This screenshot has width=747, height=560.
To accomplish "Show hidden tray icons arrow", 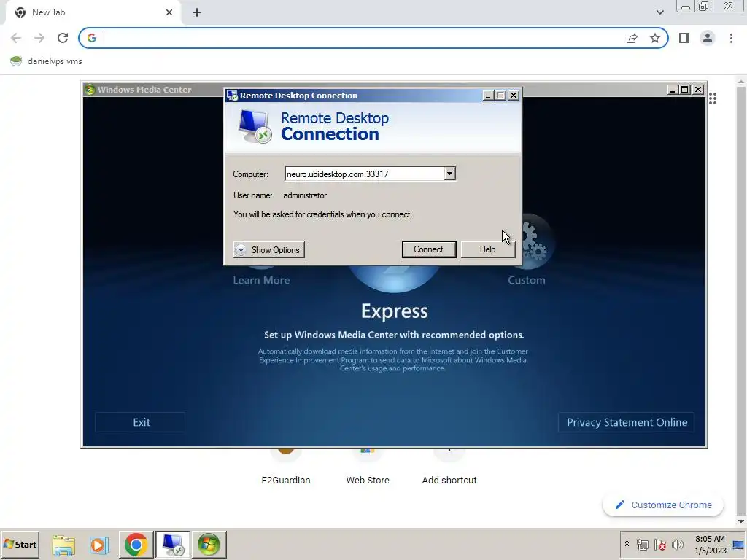I will coord(627,544).
